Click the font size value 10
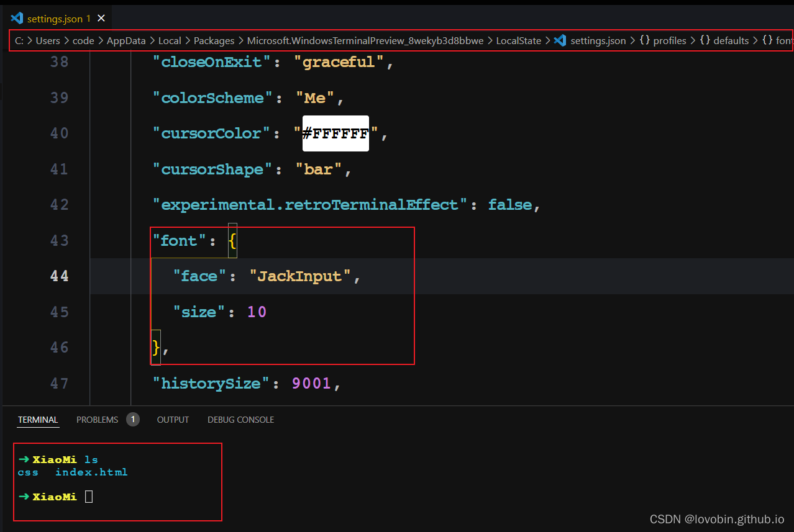The width and height of the screenshot is (794, 532). point(257,312)
